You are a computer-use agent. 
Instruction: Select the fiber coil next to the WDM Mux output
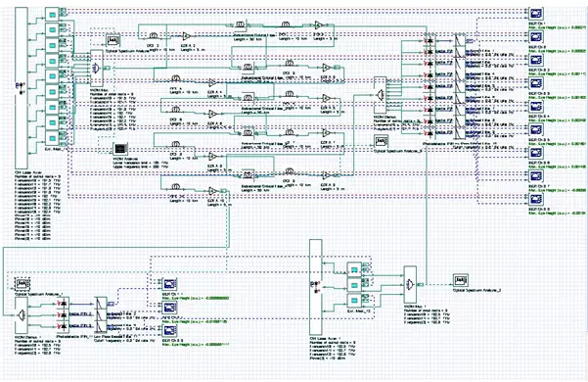[x=154, y=35]
